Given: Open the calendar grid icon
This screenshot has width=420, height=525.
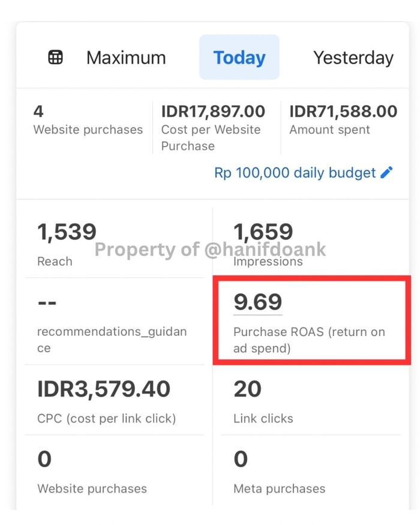Looking at the screenshot, I should [x=55, y=57].
